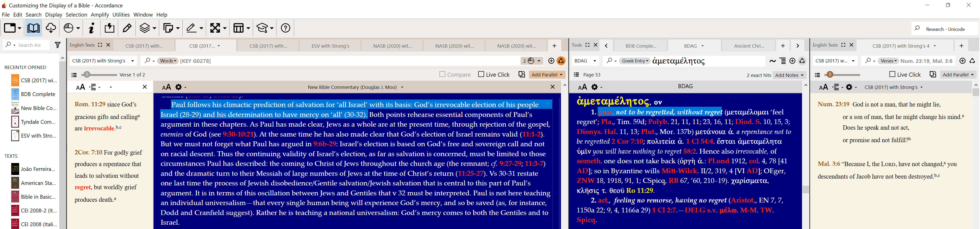Open the New Workspace icon dropdown arrow
This screenshot has width=980, height=229.
point(20,28)
